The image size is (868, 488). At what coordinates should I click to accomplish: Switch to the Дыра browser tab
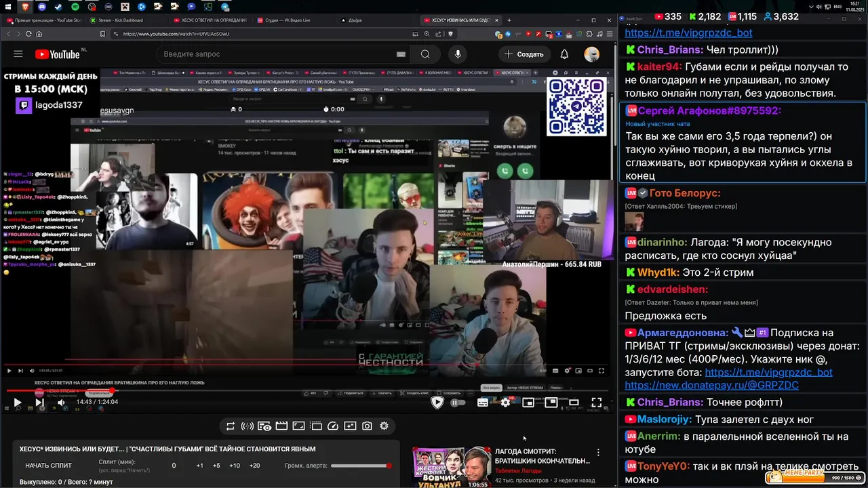[x=376, y=20]
